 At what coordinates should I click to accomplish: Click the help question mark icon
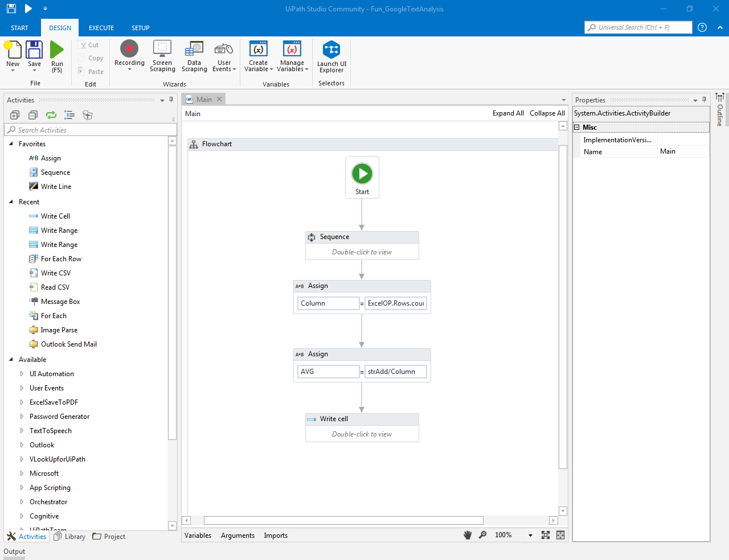(702, 27)
